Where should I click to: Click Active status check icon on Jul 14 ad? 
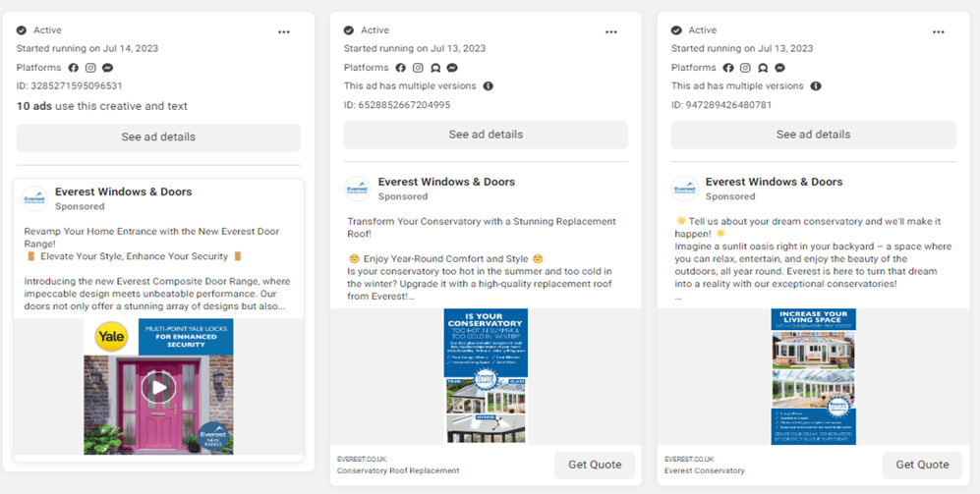coord(22,30)
